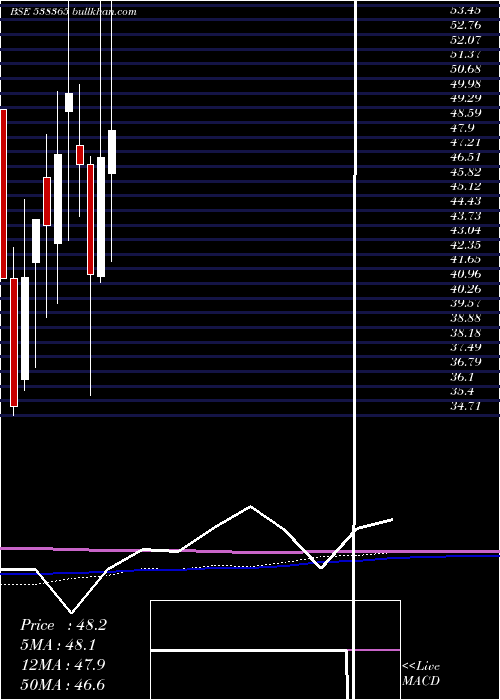500x700 pixels.
Task: Select the 12MA : 47.9 readout
Action: pos(63,664)
